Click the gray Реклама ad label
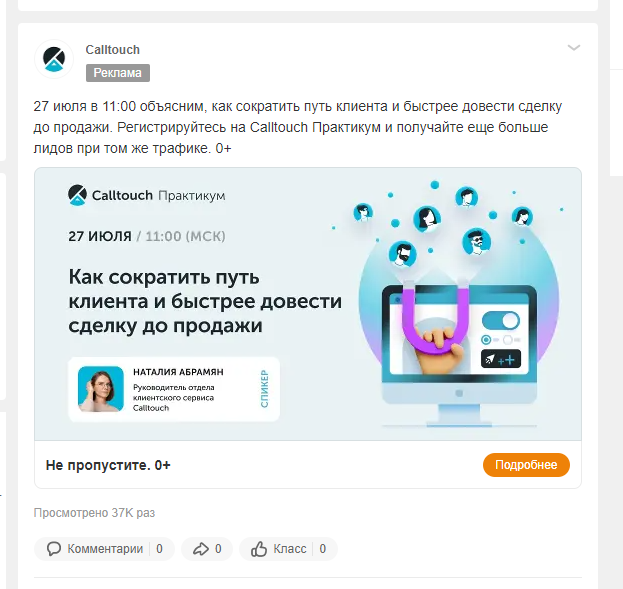 [118, 73]
